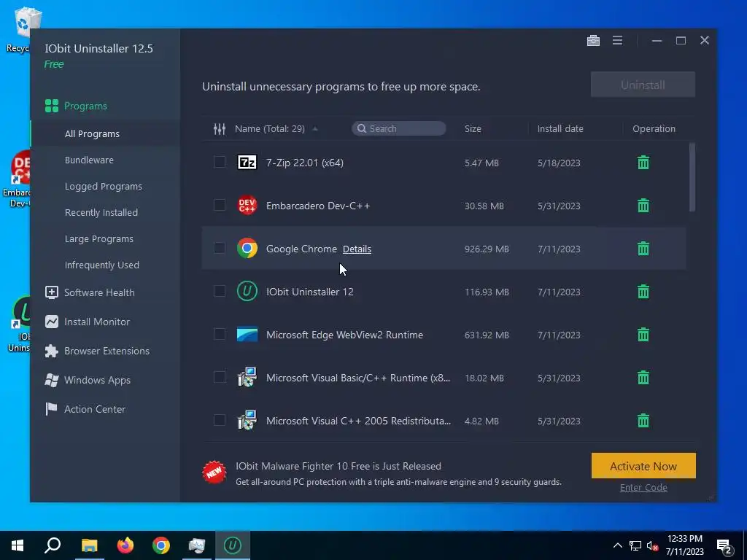Viewport: 747px width, 560px height.
Task: Click the IObit Uninstaller taskbar icon
Action: (x=233, y=545)
